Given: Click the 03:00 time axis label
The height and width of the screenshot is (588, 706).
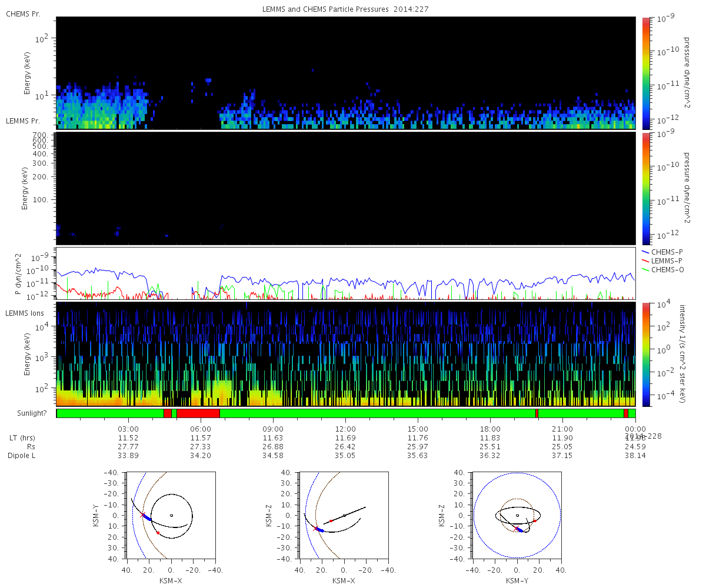Looking at the screenshot, I should (128, 429).
